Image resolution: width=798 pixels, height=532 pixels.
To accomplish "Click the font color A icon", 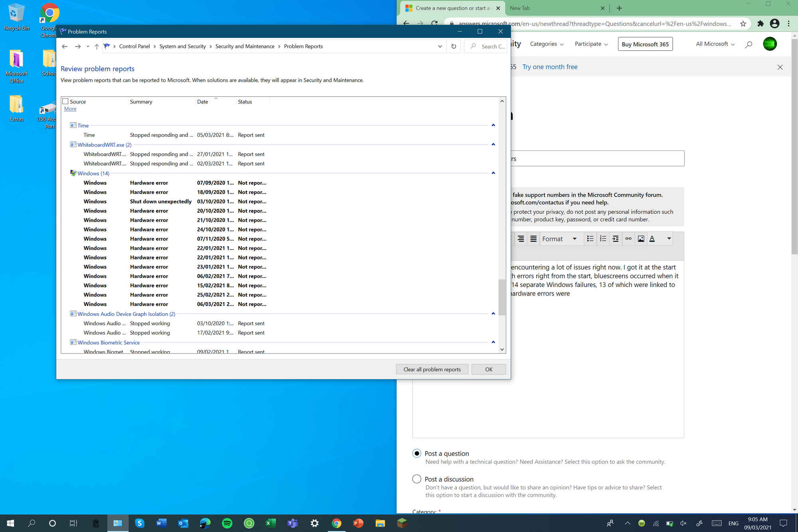I will click(x=652, y=239).
